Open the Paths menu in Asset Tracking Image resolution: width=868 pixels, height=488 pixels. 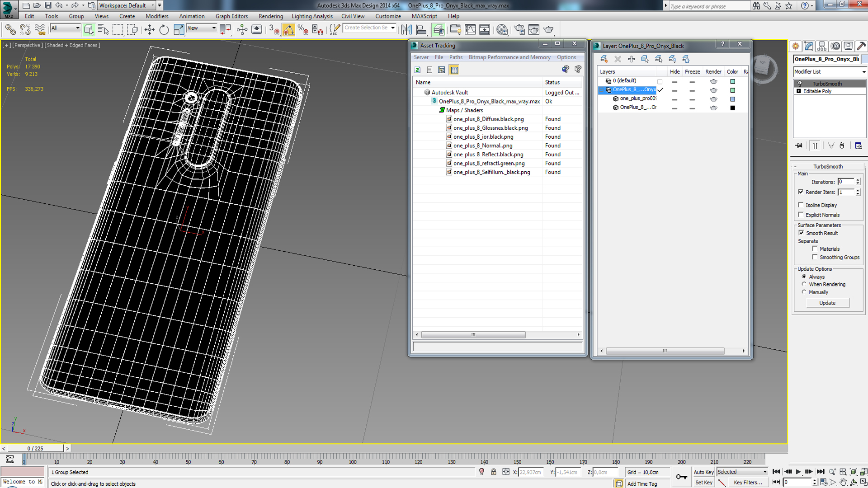click(455, 57)
